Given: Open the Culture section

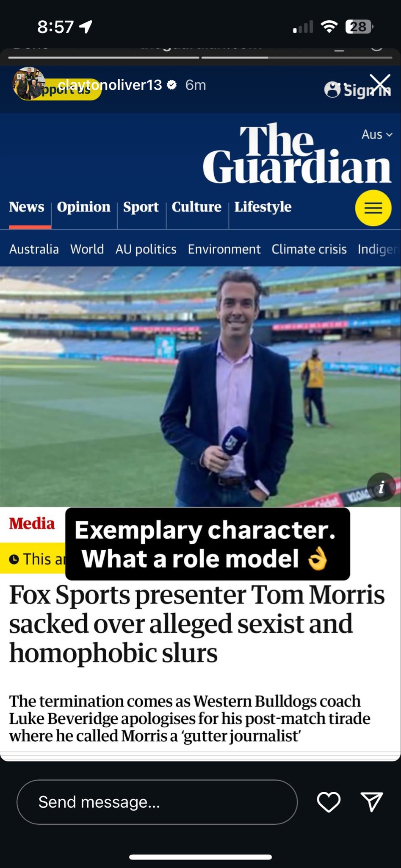Looking at the screenshot, I should click(x=196, y=207).
